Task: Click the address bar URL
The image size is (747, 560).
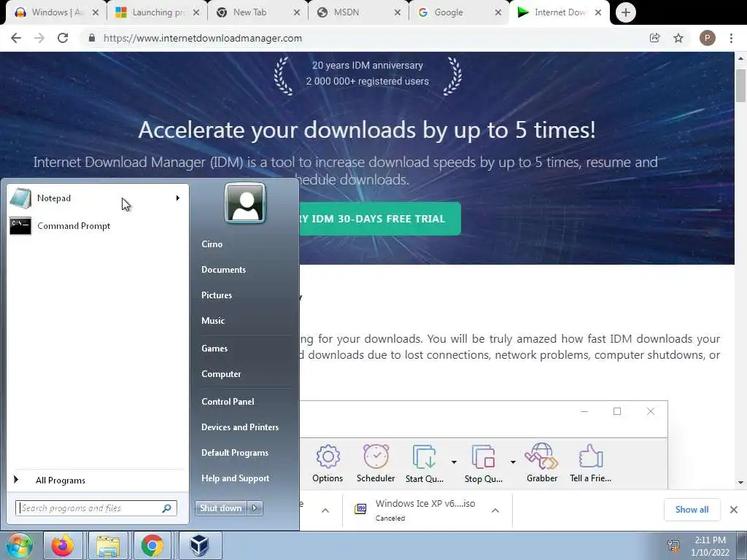Action: [203, 38]
